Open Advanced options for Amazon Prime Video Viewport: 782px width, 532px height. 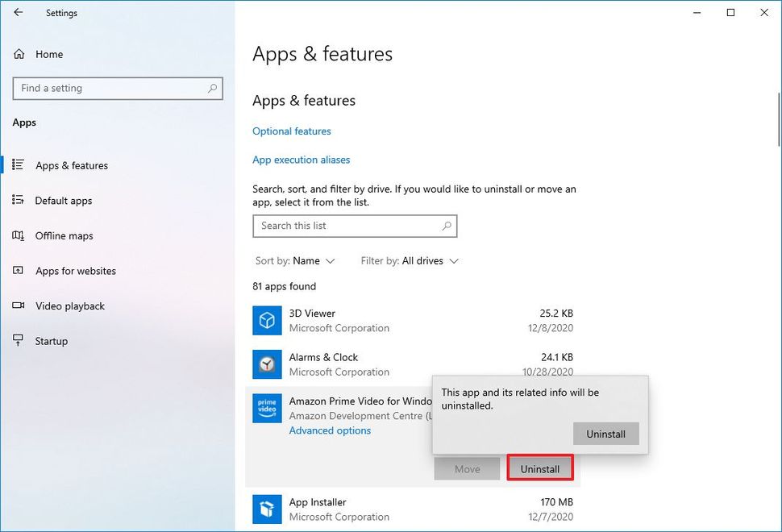pos(330,430)
